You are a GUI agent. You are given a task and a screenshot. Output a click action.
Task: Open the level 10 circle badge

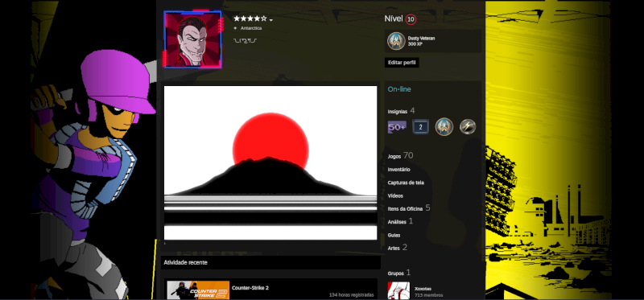click(411, 19)
